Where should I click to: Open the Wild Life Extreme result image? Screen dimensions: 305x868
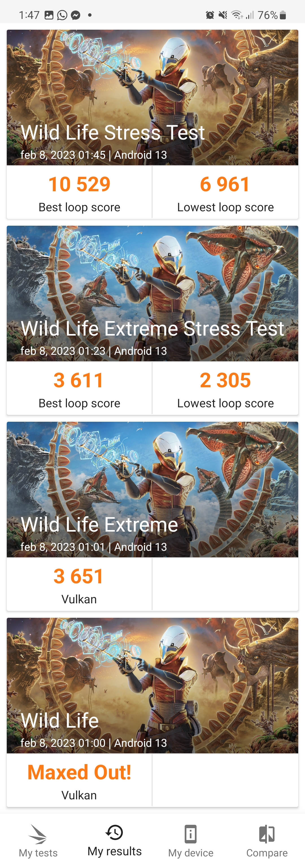[x=152, y=490]
